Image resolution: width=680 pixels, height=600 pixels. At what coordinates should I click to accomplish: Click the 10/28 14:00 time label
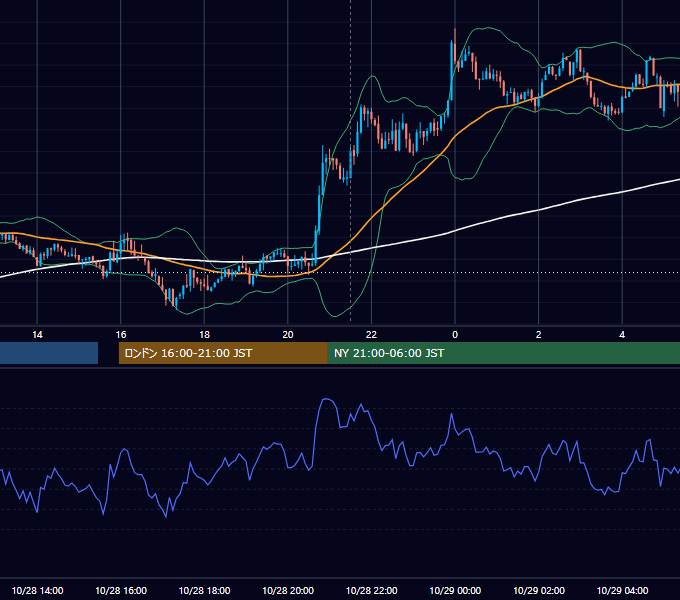coord(37,590)
